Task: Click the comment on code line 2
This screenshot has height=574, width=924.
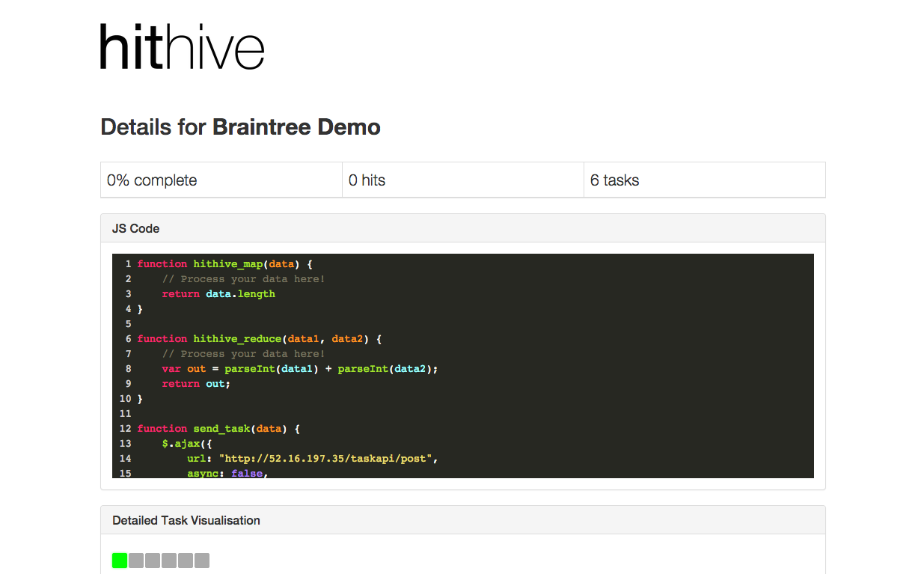Action: 243,279
